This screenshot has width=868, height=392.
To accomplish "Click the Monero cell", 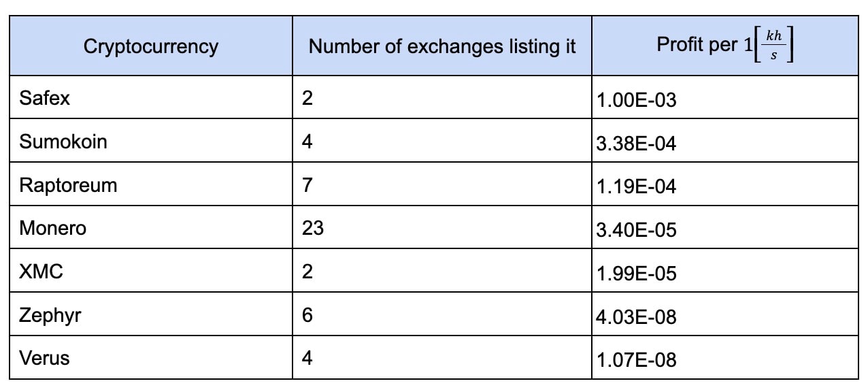I will point(53,229).
